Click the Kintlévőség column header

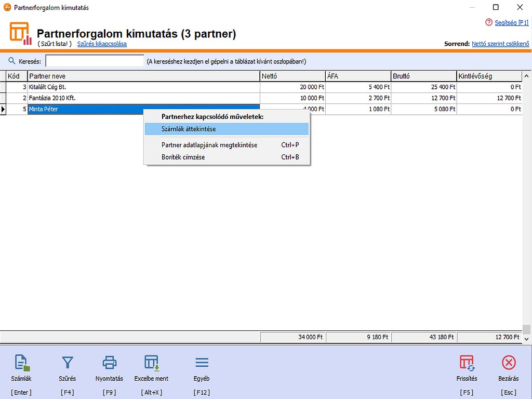(489, 76)
